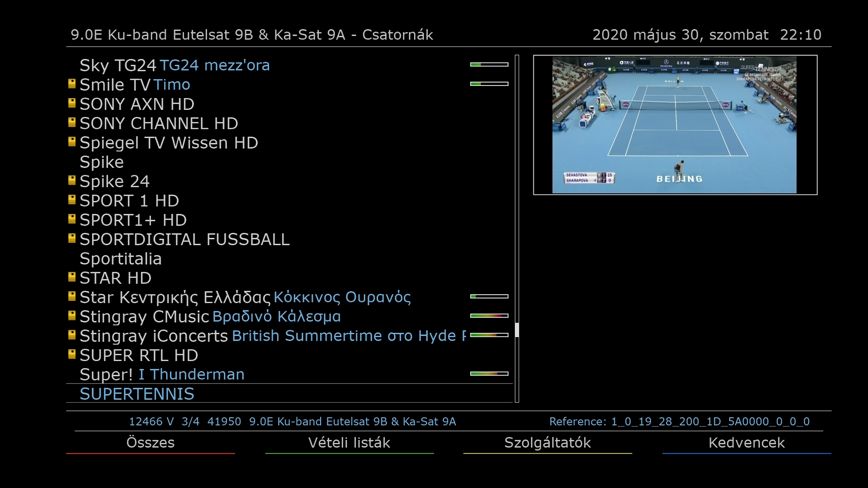Select the Sportitalia channel
Screen dimensions: 868x488
pos(289,258)
